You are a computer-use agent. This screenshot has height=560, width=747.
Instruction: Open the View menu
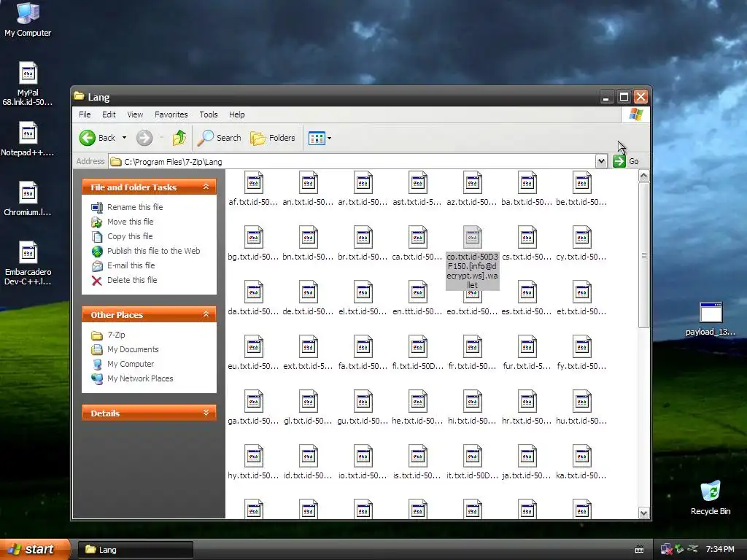[x=135, y=114]
